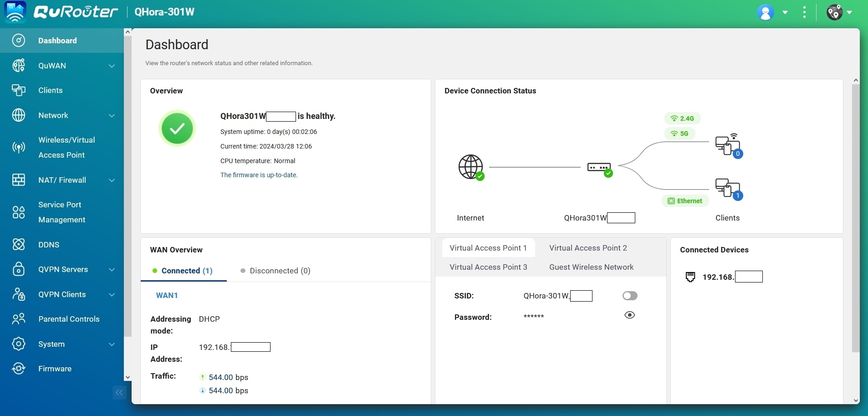Expand the QuWAN sidebar chevron
This screenshot has height=416, width=868.
pos(112,66)
